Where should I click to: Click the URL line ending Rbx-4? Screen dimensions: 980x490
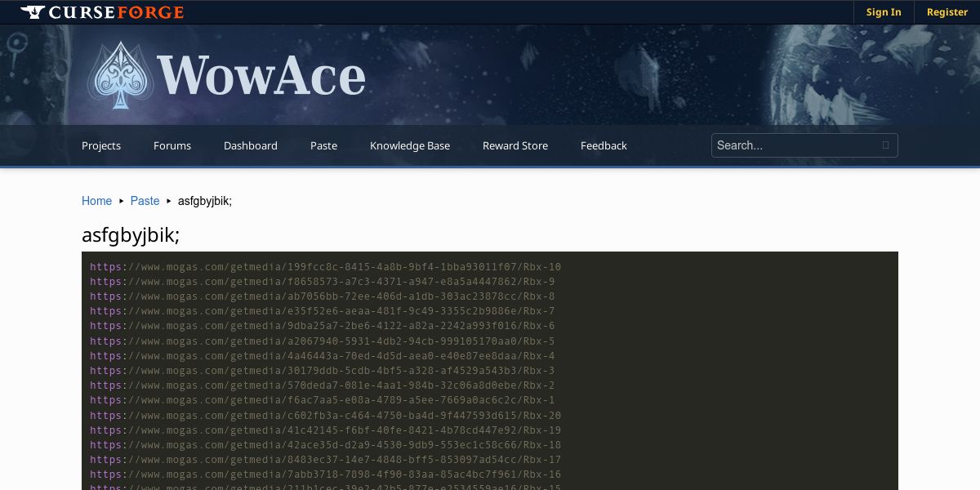[322, 356]
